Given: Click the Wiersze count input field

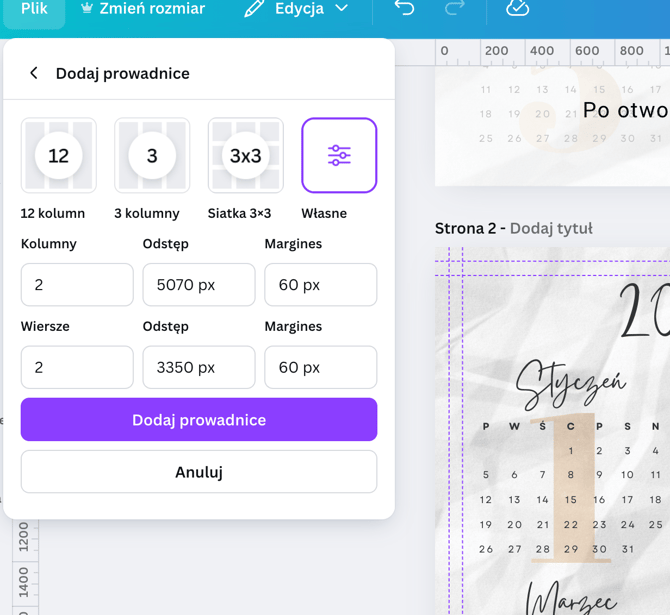Looking at the screenshot, I should click(x=77, y=368).
